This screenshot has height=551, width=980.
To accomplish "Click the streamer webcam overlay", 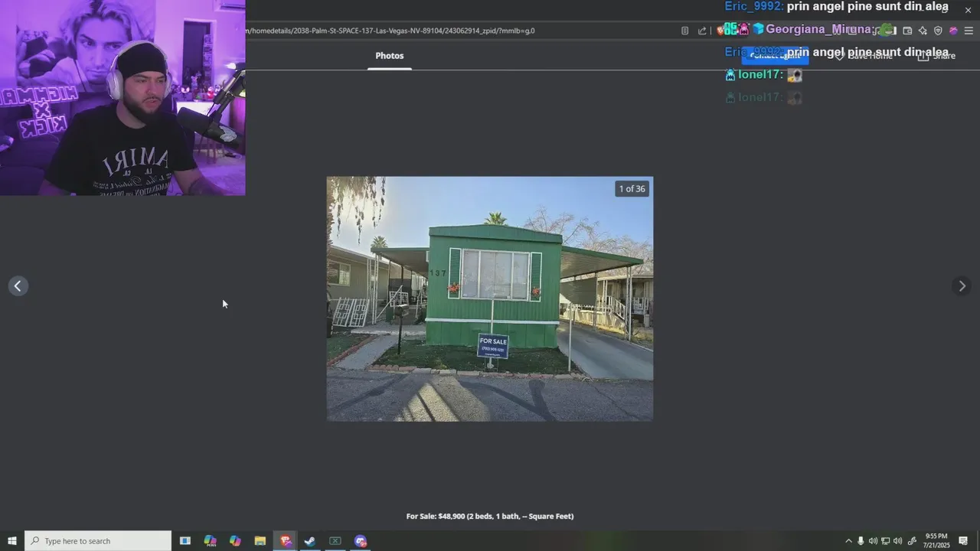I will 122,98.
